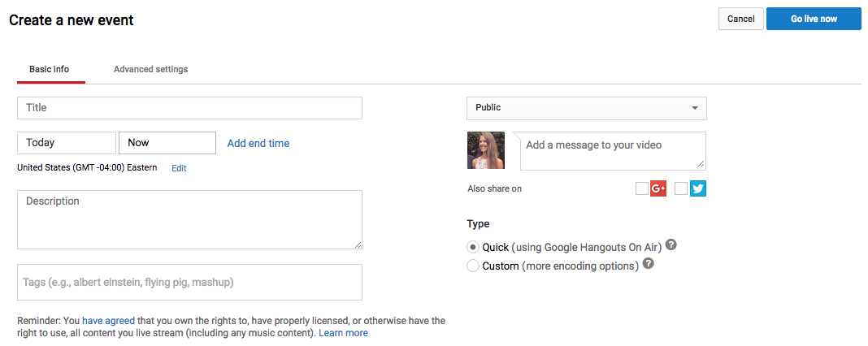The width and height of the screenshot is (868, 346).
Task: Open the Today date picker field
Action: [x=66, y=143]
